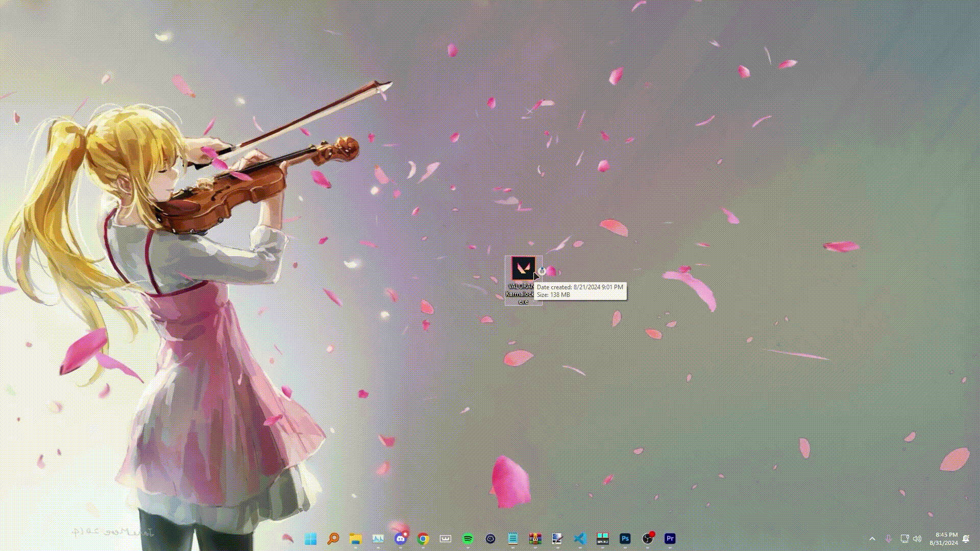Open OBS Studio from the taskbar
This screenshot has width=980, height=551.
(x=648, y=539)
